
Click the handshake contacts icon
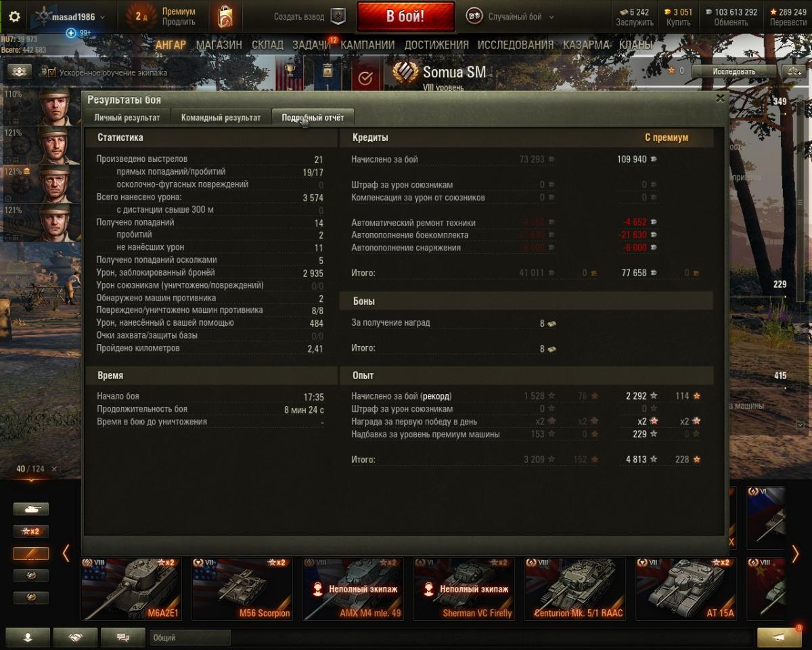pos(75,637)
